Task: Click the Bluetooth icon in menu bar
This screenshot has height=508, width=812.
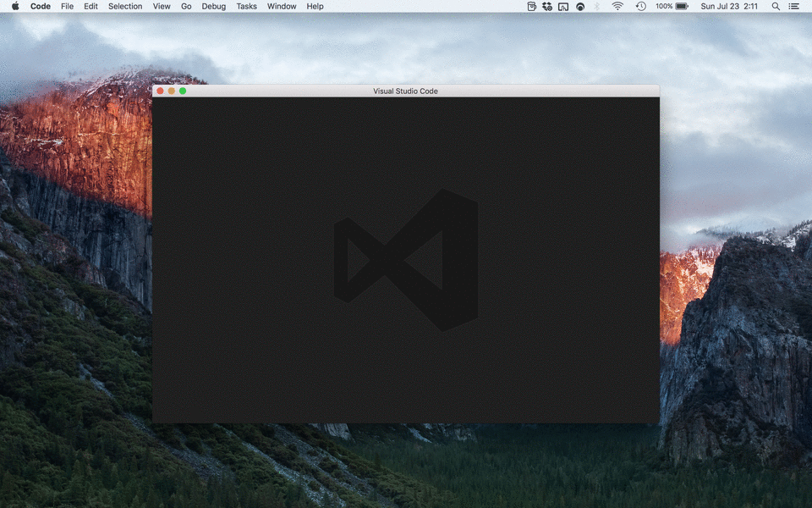Action: [596, 6]
